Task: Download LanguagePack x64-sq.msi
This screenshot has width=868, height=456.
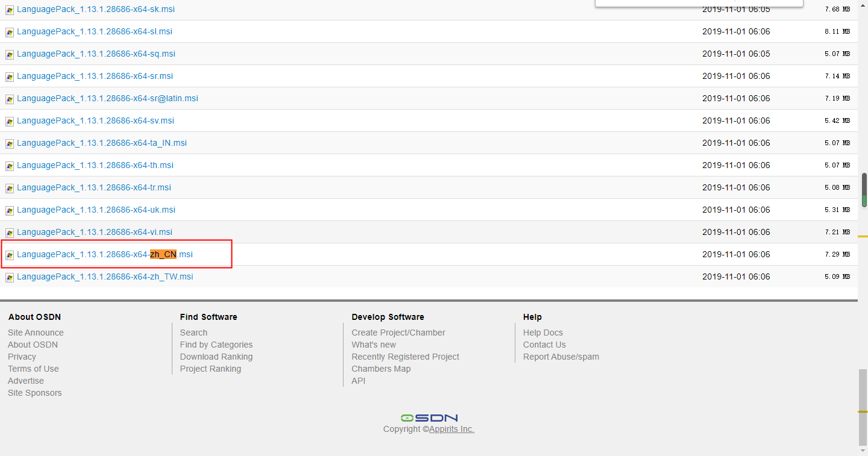Action: tap(96, 54)
